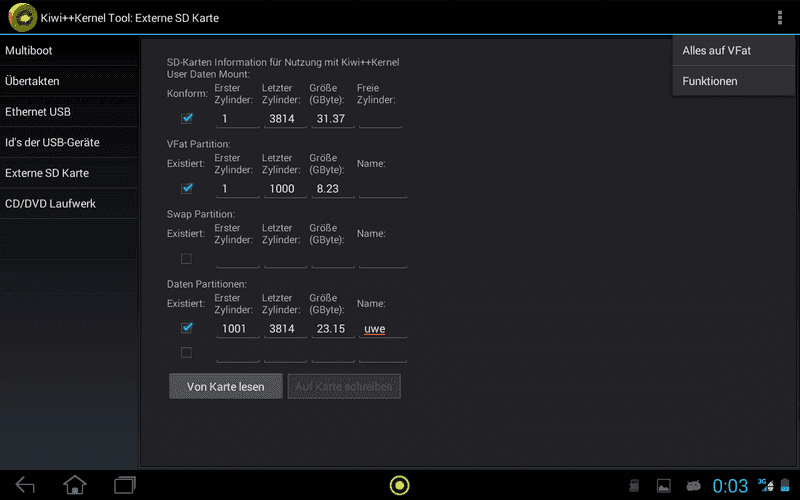Click the title Kiwi++Kernel Tool: Externe SD Karte
The height and width of the screenshot is (500, 800).
click(130, 18)
